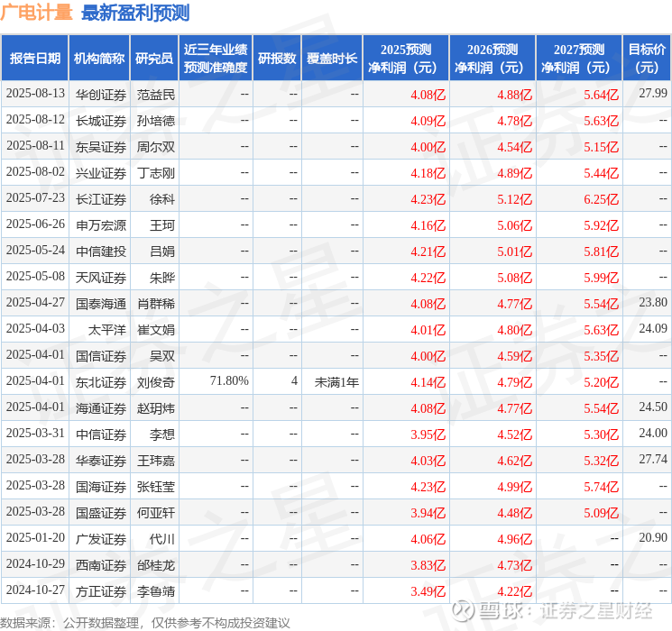Click 2025 profit 4.18亿
The height and width of the screenshot is (631, 672).
[x=428, y=173]
